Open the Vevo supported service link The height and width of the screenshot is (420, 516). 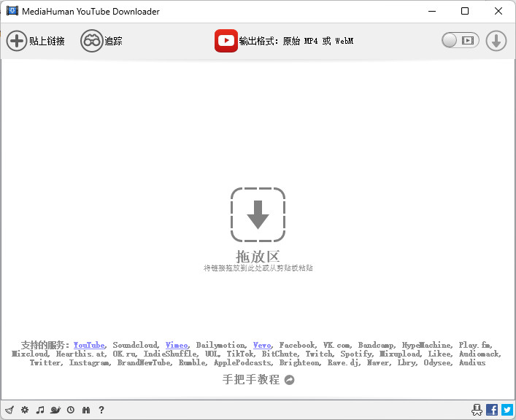click(x=262, y=345)
